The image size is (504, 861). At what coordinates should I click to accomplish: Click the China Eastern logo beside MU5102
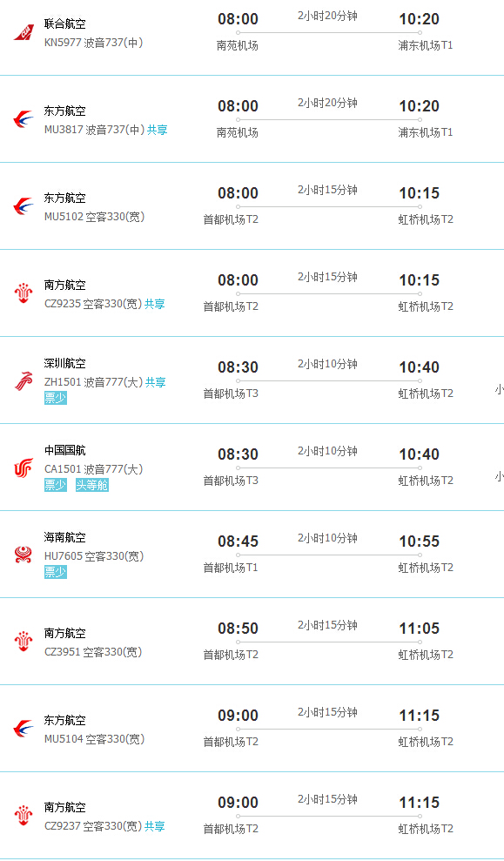click(x=24, y=206)
